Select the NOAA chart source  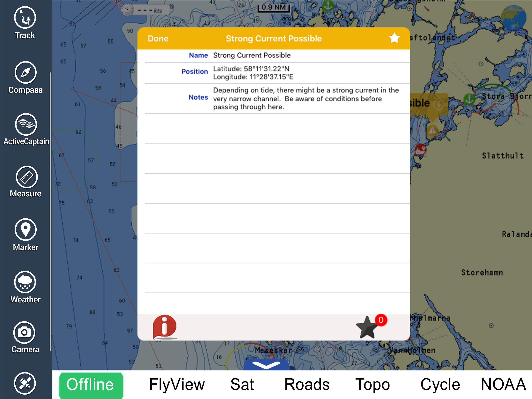pyautogui.click(x=503, y=385)
